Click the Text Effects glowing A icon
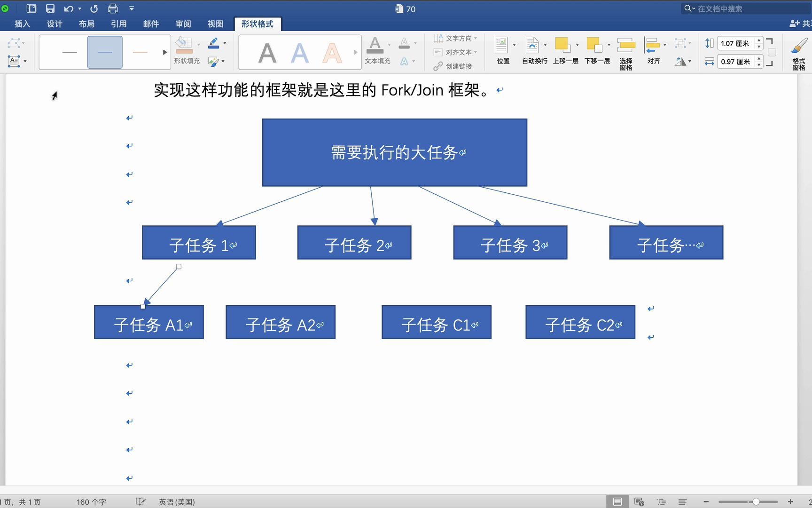 coord(404,62)
